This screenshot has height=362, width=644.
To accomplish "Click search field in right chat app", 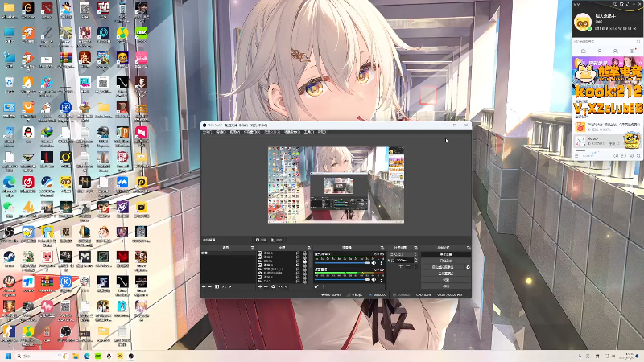I will (x=607, y=42).
